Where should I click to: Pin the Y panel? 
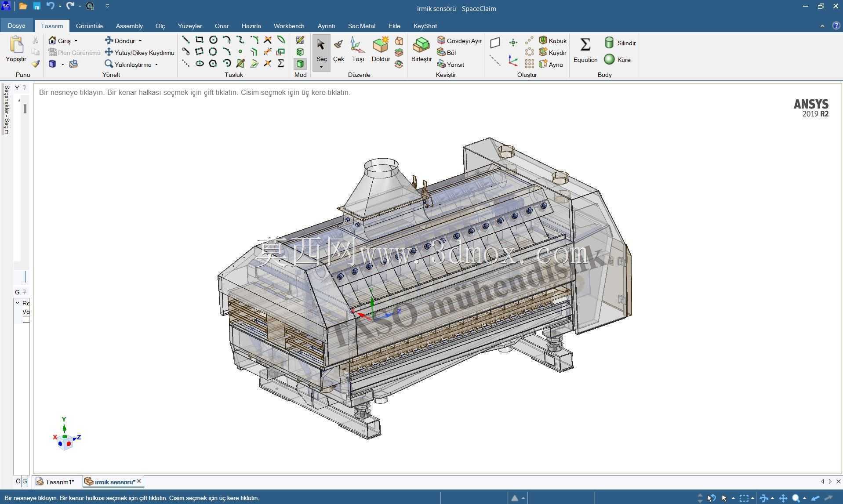click(25, 87)
